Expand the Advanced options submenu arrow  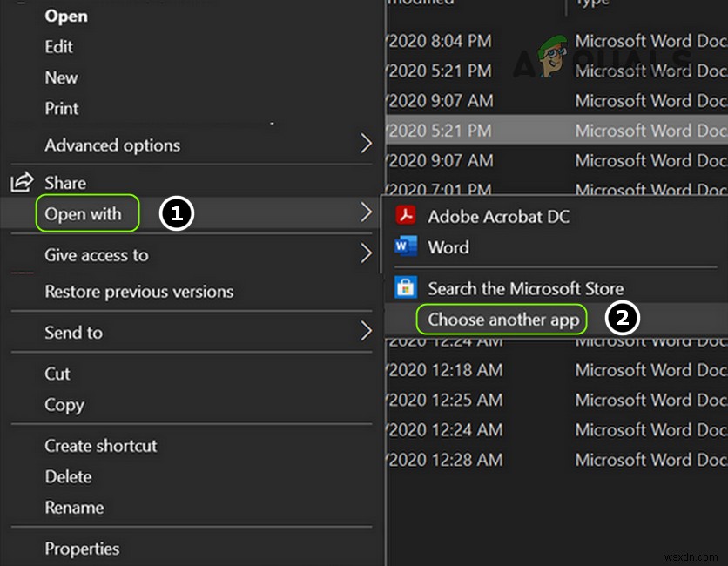(x=367, y=145)
